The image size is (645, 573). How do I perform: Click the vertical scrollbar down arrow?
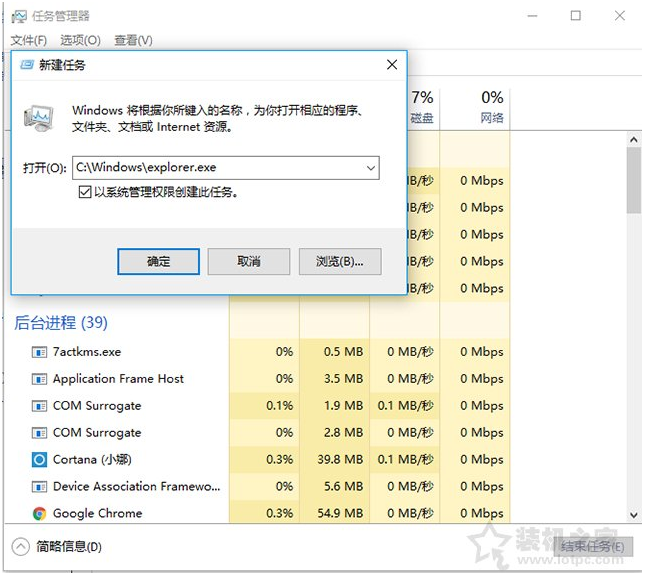pyautogui.click(x=633, y=515)
